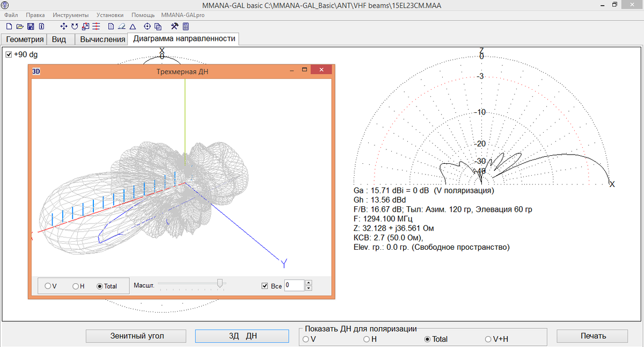Click the Печать button
This screenshot has height=347, width=644.
(593, 336)
